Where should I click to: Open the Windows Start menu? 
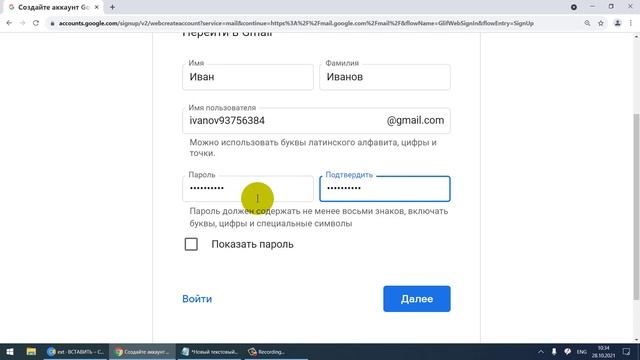click(x=10, y=351)
